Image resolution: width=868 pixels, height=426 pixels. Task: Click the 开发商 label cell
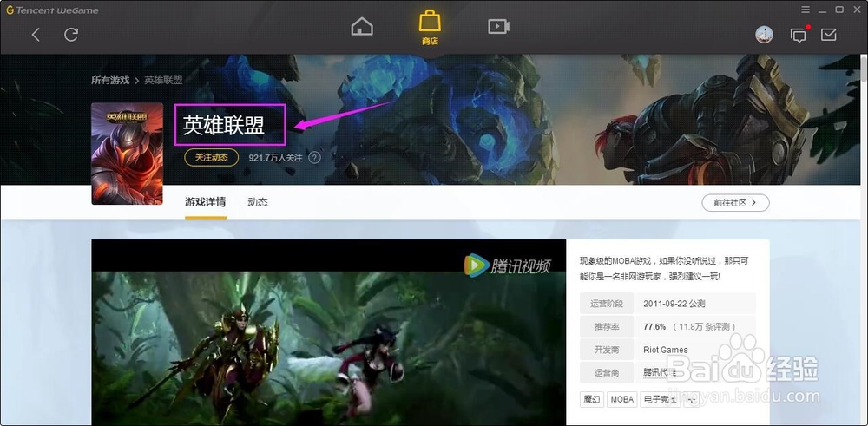[x=607, y=350]
